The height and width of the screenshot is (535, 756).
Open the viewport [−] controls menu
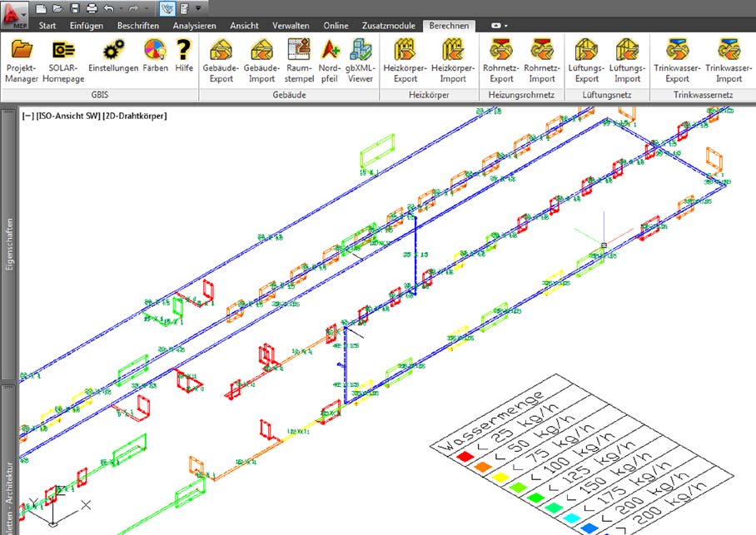(x=28, y=116)
